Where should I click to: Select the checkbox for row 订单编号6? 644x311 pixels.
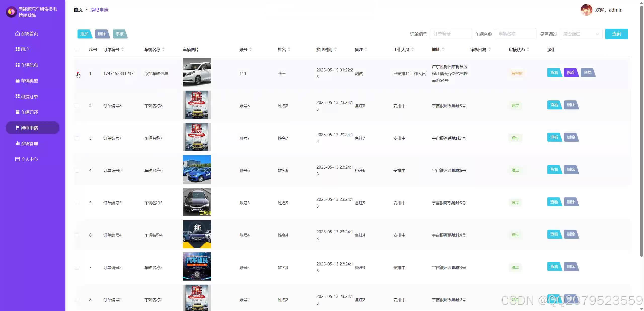77,171
